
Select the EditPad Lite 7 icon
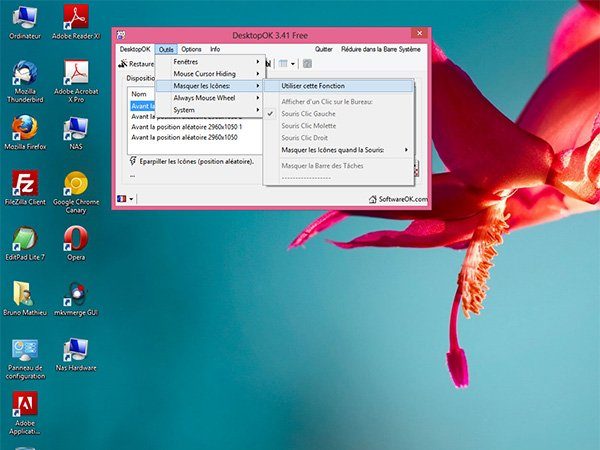25,243
